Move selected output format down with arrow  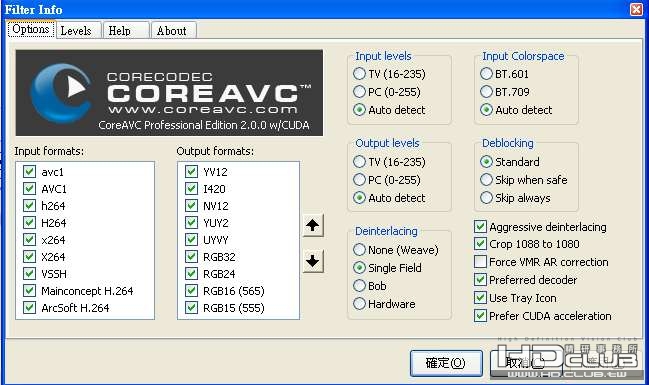312,261
